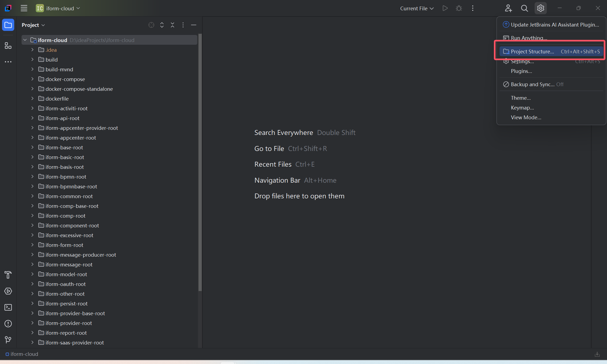
Task: Open the Problems tool window
Action: pyautogui.click(x=8, y=324)
